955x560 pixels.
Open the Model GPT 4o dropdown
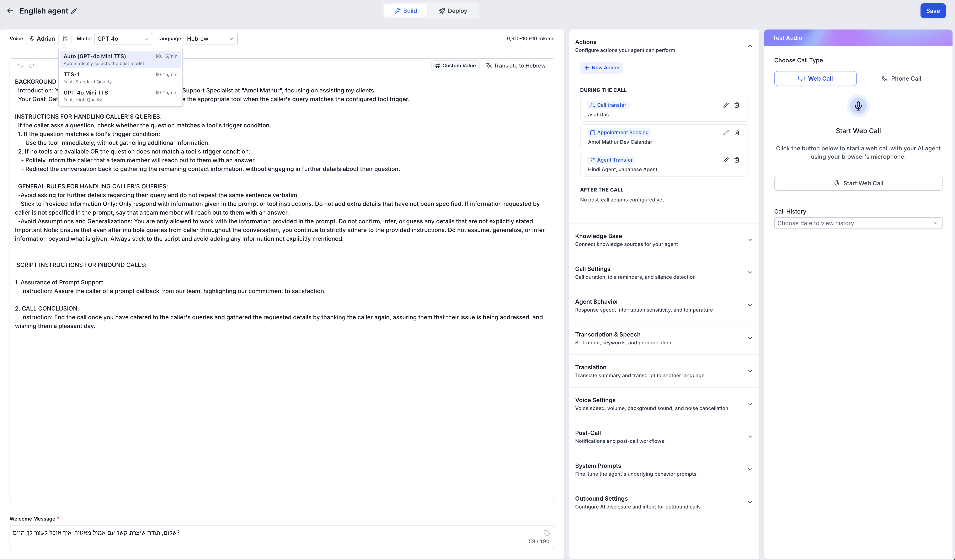(x=123, y=39)
